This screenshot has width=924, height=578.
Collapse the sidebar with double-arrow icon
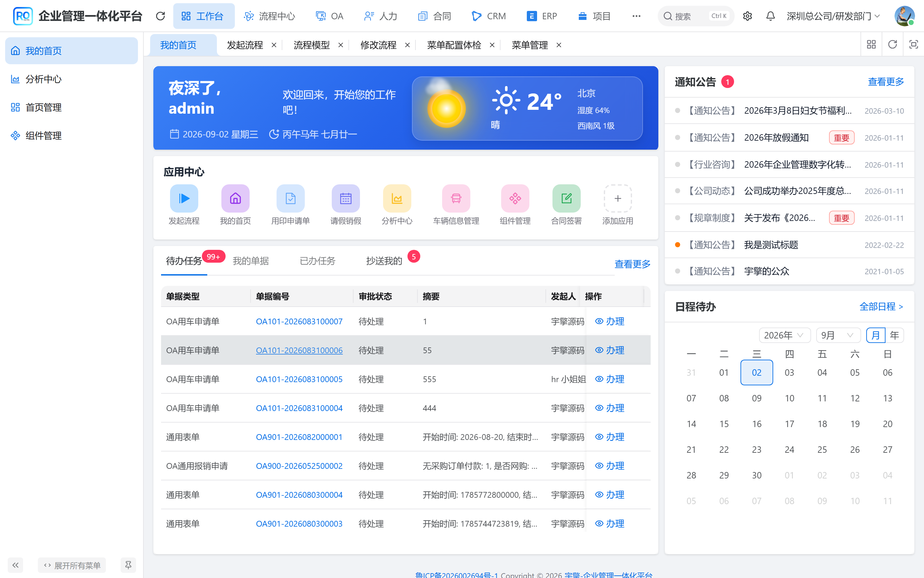pyautogui.click(x=15, y=565)
